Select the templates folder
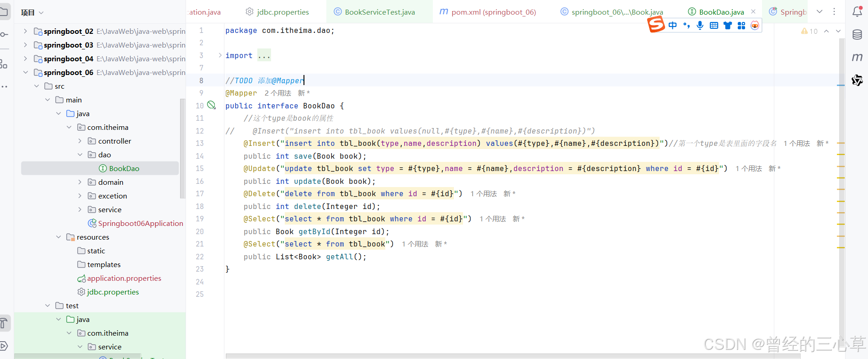This screenshot has width=868, height=359. pyautogui.click(x=99, y=264)
